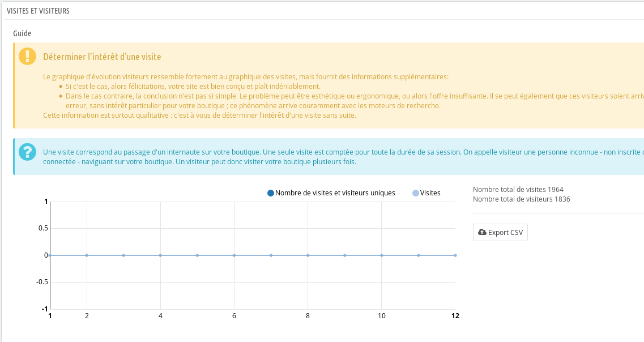Click the 'Guide' heading
644x342 pixels.
point(22,33)
